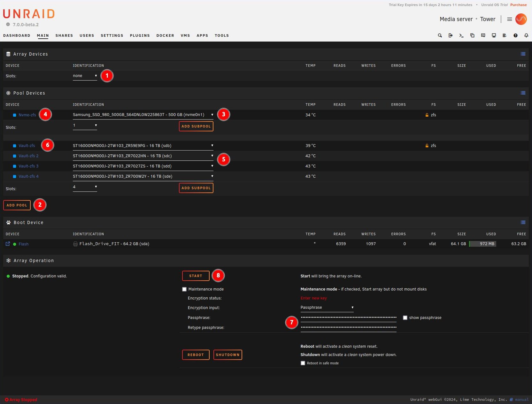Click the Purchase link
This screenshot has width=532, height=404.
click(x=518, y=5)
